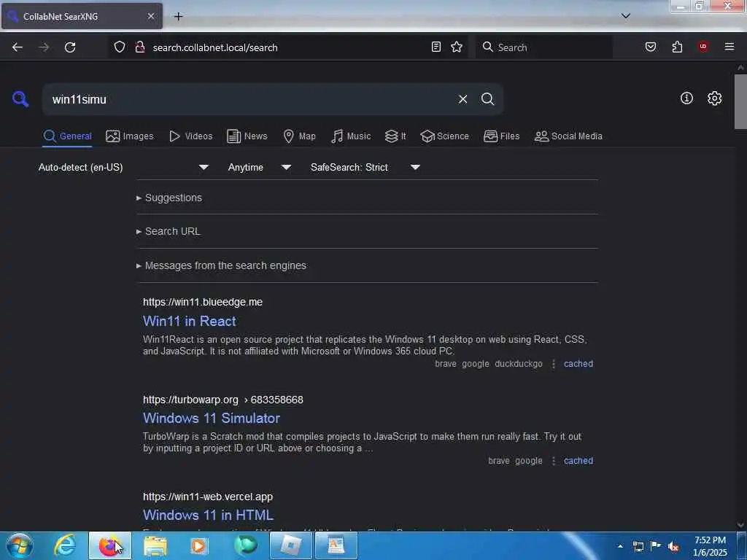
Task: Click the address bar URL
Action: pos(215,47)
